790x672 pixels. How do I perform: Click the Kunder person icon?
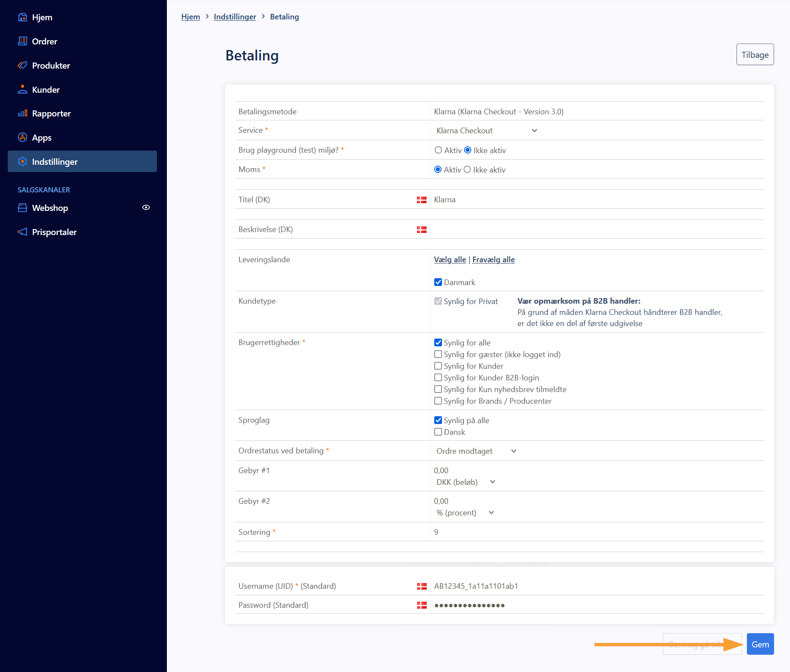coord(22,89)
